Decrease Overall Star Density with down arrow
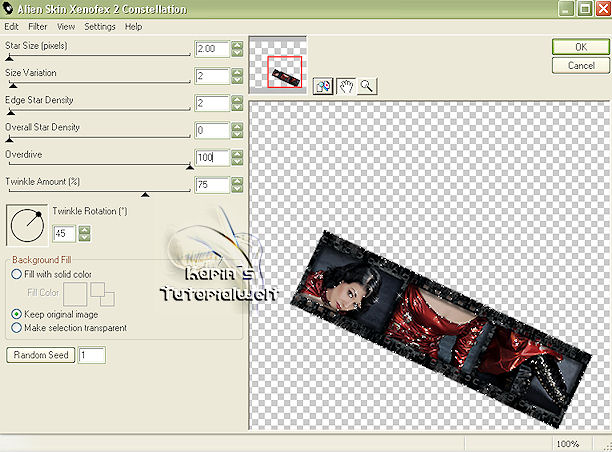 tap(237, 135)
